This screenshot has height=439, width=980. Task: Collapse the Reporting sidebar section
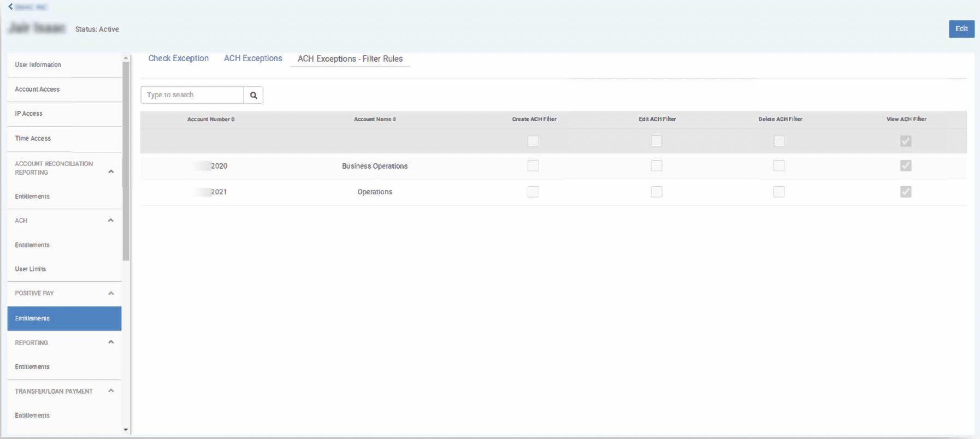[111, 342]
